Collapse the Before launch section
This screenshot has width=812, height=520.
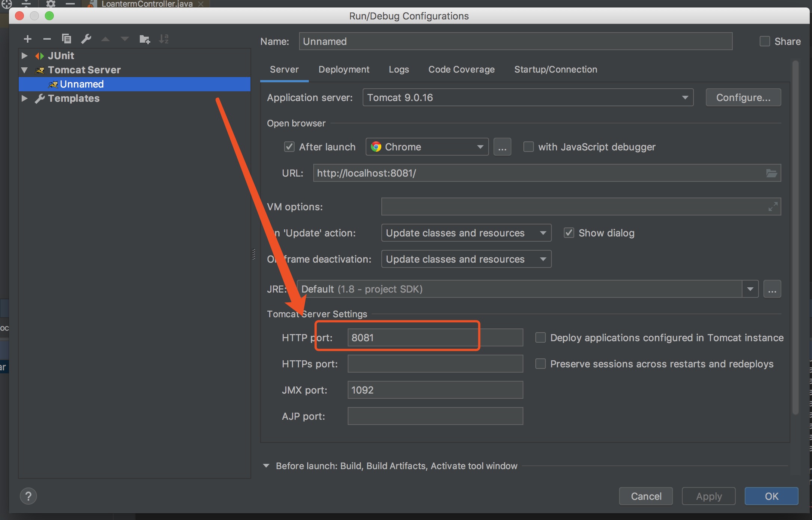click(x=266, y=466)
